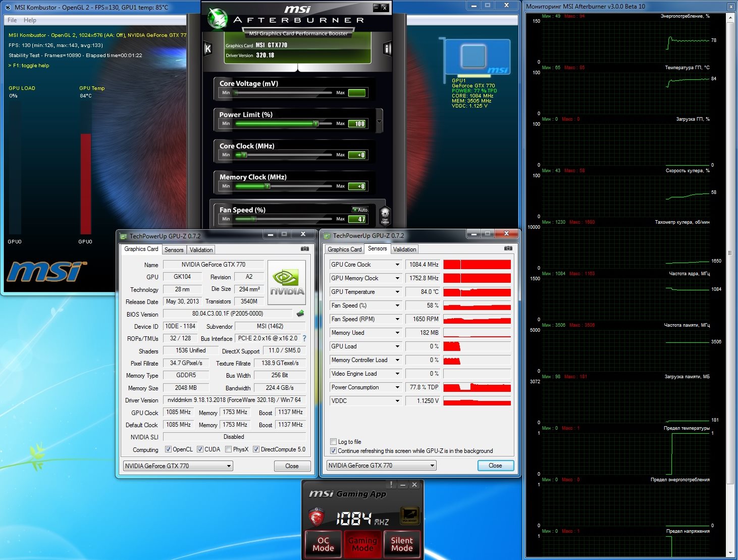Toggle the Auto fan speed button
Screen dimensions: 738x560
[360, 210]
